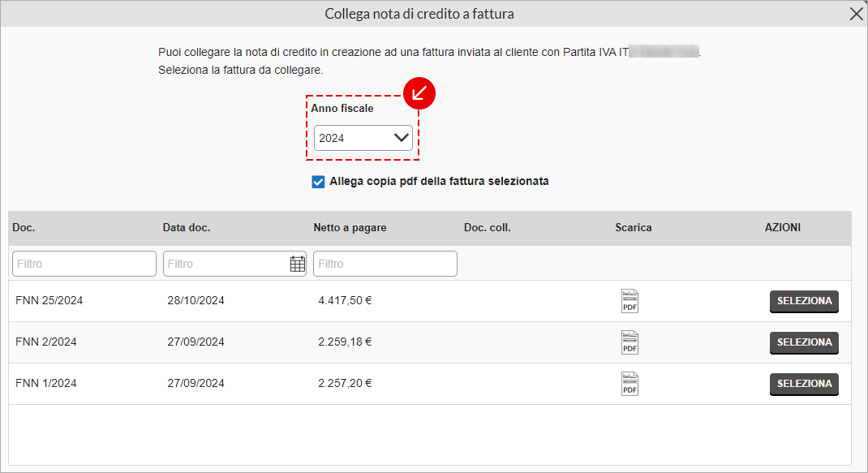Select invoice FNN 1/2024 with SELEZIONA
Image resolution: width=868 pixels, height=473 pixels.
(x=804, y=385)
